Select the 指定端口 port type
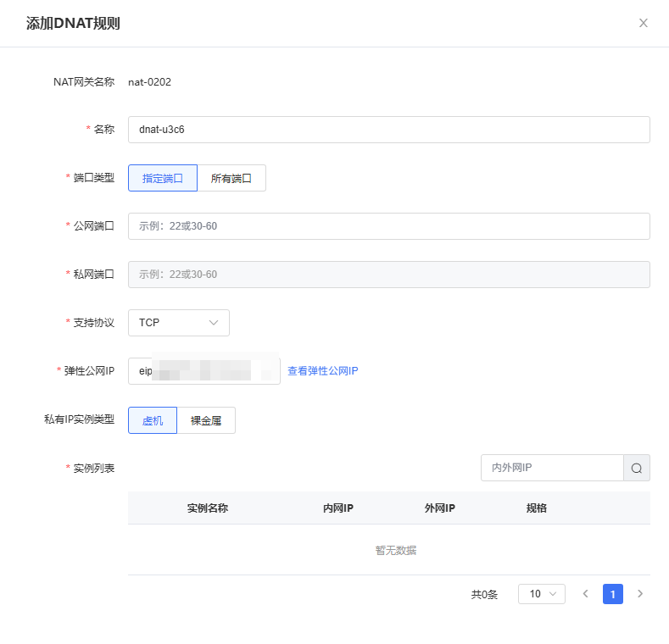This screenshot has height=644, width=669. point(163,178)
